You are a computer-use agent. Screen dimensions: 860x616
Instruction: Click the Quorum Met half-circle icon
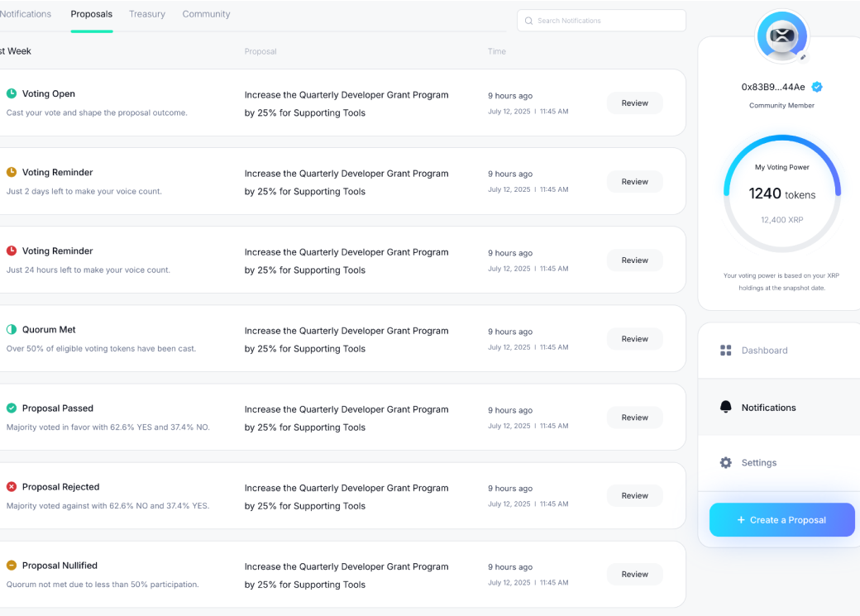coord(12,329)
